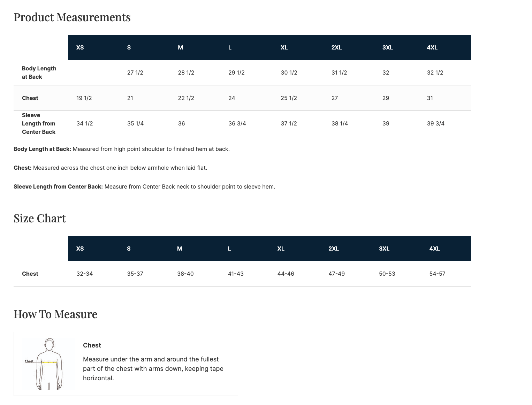The image size is (532, 405).
Task: Click the Body Length at Back row label
Action: (39, 72)
